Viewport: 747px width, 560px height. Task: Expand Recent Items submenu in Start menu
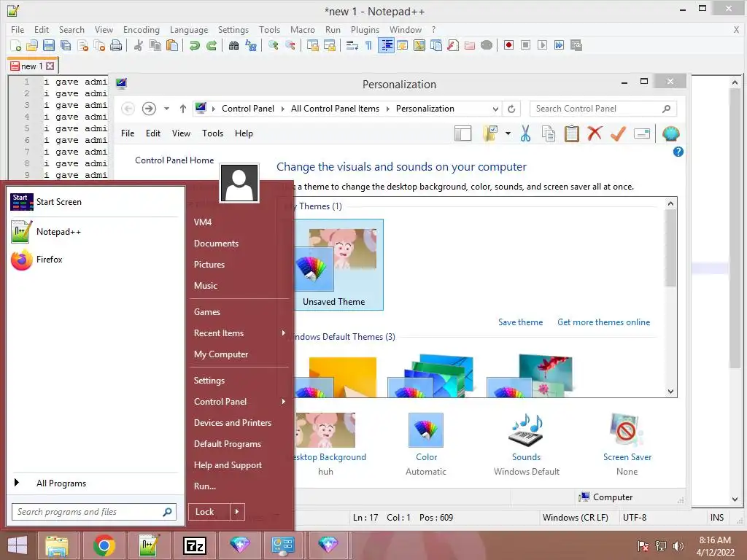coord(239,333)
